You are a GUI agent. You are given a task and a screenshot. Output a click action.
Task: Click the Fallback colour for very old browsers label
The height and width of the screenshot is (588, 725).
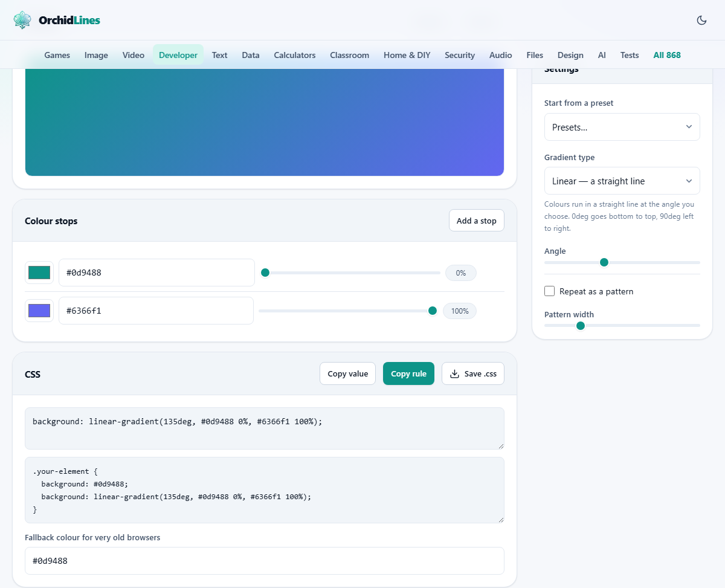[92, 537]
